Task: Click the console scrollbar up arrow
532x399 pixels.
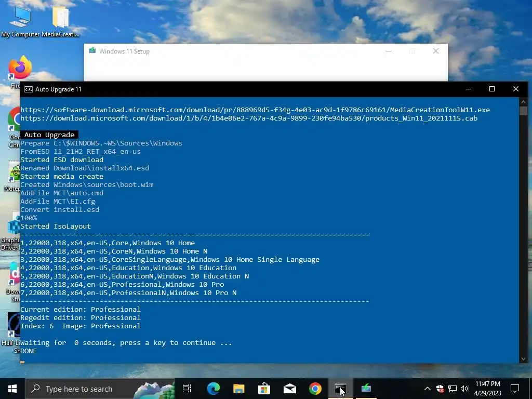Action: tap(523, 102)
